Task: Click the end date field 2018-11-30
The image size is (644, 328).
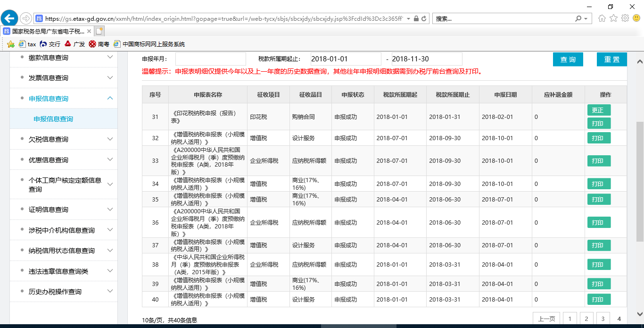Action: tap(427, 59)
